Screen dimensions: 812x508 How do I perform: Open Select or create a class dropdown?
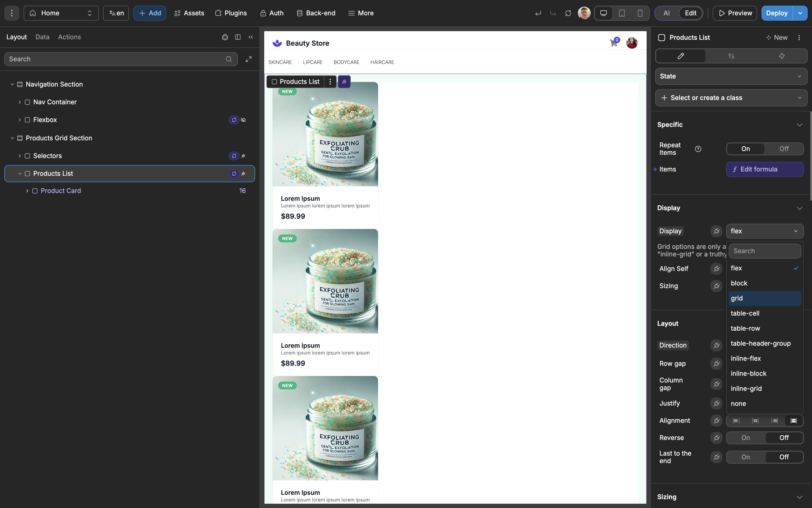731,98
